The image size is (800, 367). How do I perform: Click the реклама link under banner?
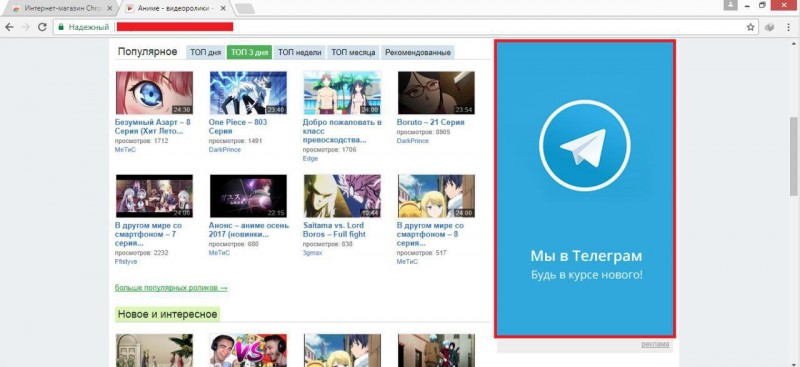pos(655,345)
